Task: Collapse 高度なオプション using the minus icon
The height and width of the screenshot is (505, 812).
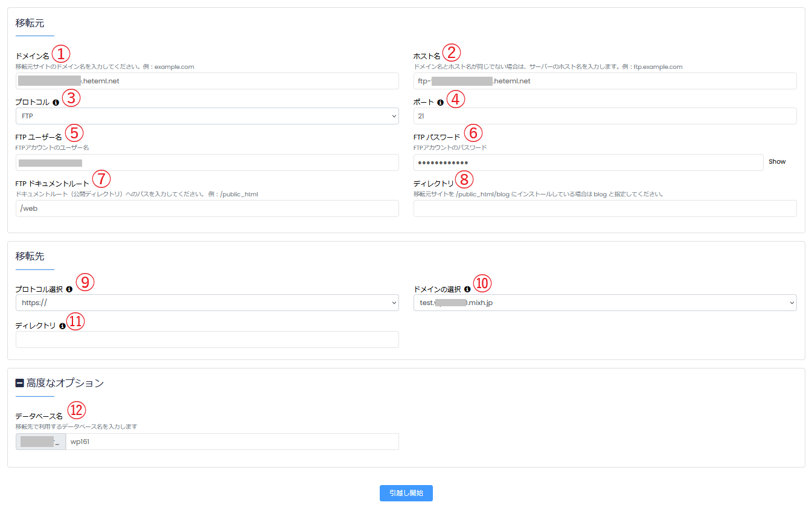Action: pyautogui.click(x=20, y=383)
